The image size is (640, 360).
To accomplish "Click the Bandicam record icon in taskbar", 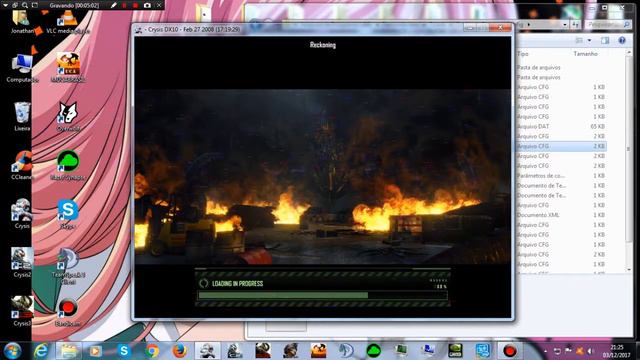I will [x=509, y=351].
